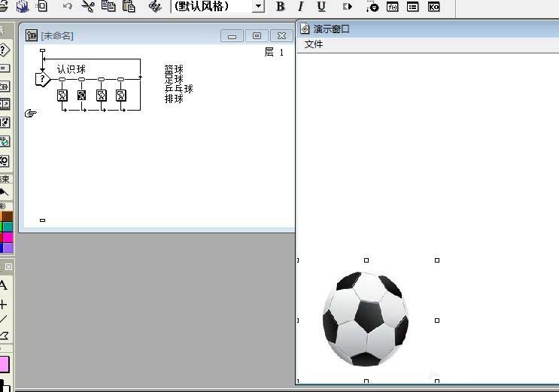Undo the last action
This screenshot has height=392, width=559.
(x=68, y=6)
